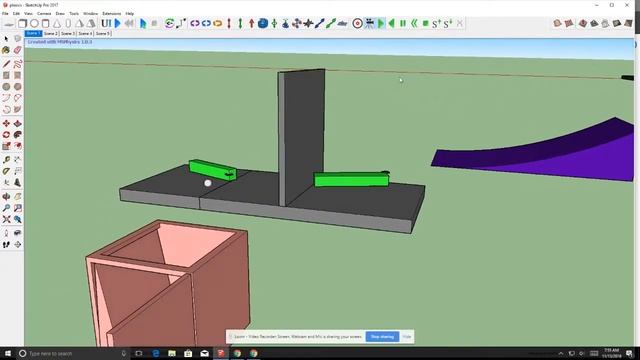Screen dimensions: 640x360
Task: Choose the Rectangle tool
Action: [6, 76]
